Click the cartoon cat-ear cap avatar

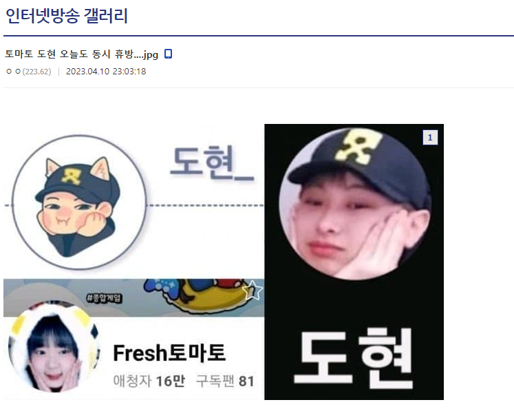pos(79,202)
